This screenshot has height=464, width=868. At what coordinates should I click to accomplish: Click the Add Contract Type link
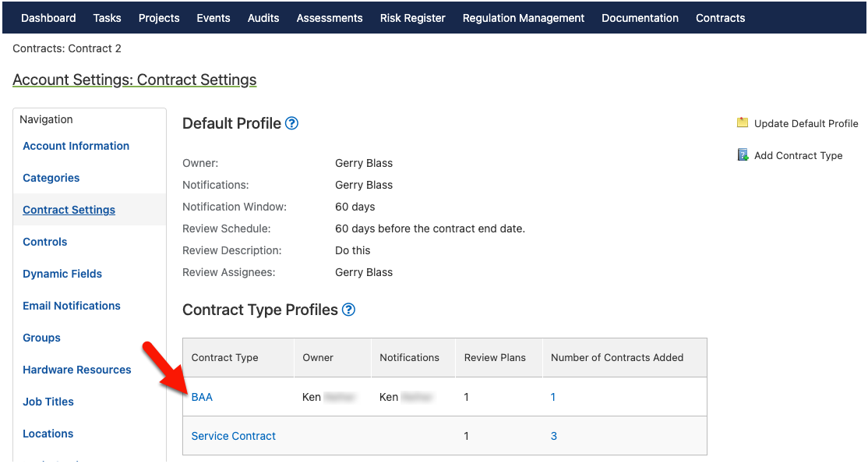tap(798, 155)
